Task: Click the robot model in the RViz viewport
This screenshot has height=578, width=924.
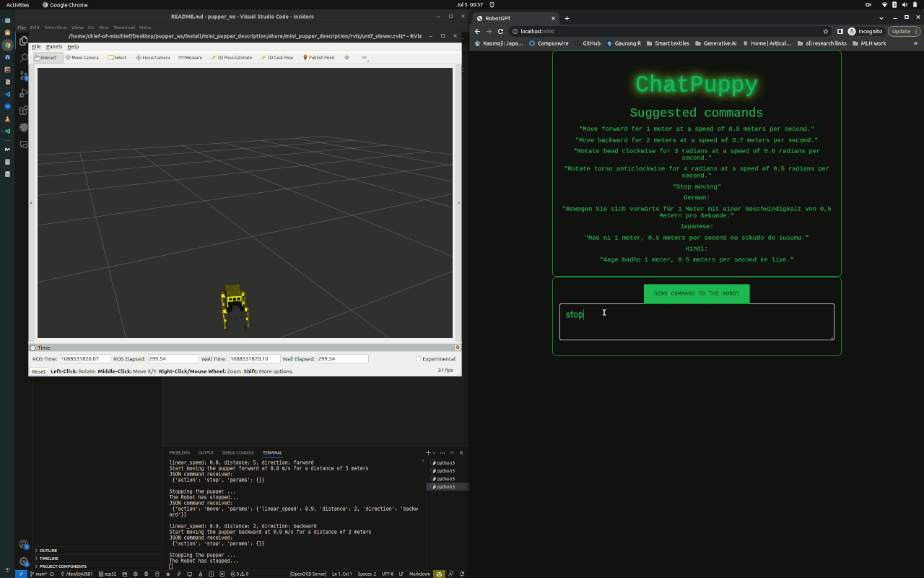Action: coord(235,306)
